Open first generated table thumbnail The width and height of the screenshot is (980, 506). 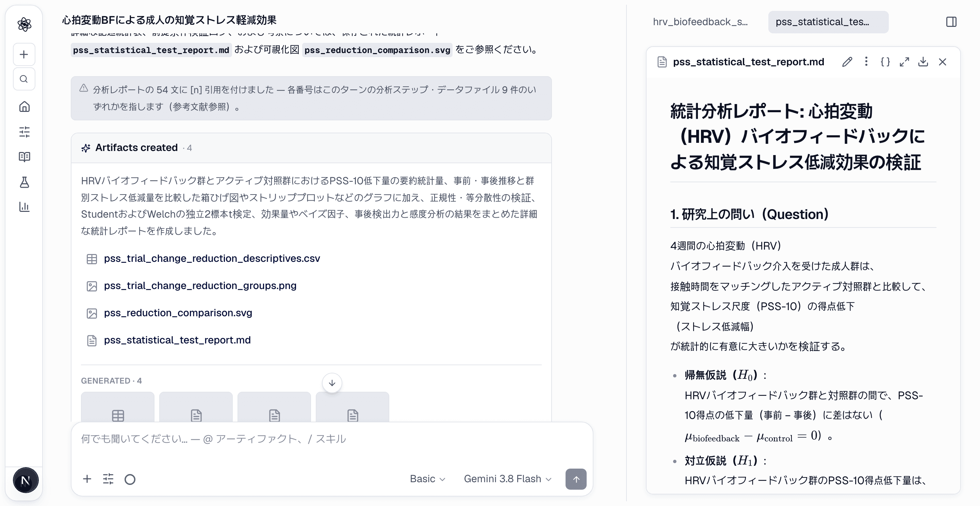118,407
